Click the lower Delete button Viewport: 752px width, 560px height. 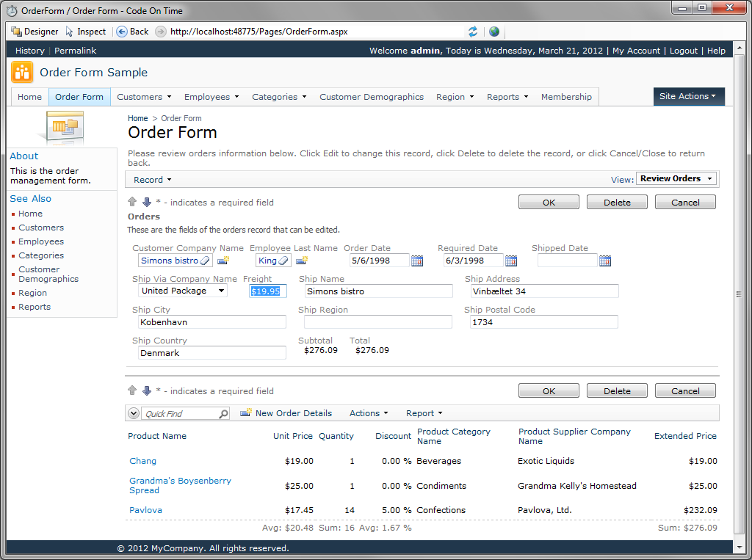pos(617,390)
